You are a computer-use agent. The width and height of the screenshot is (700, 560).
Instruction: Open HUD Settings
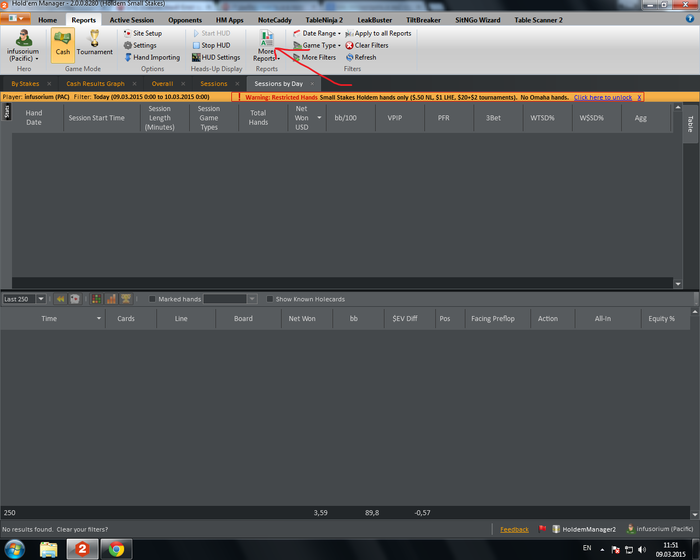[x=216, y=58]
